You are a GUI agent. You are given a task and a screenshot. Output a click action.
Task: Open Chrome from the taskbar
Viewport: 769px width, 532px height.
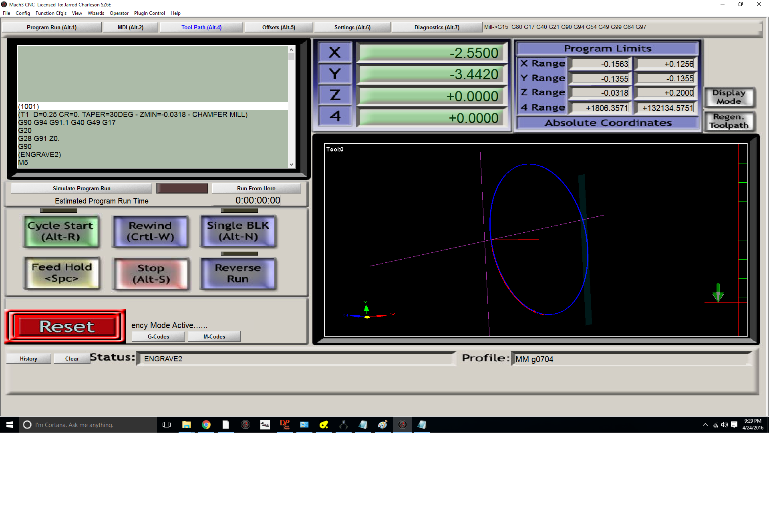click(x=206, y=425)
